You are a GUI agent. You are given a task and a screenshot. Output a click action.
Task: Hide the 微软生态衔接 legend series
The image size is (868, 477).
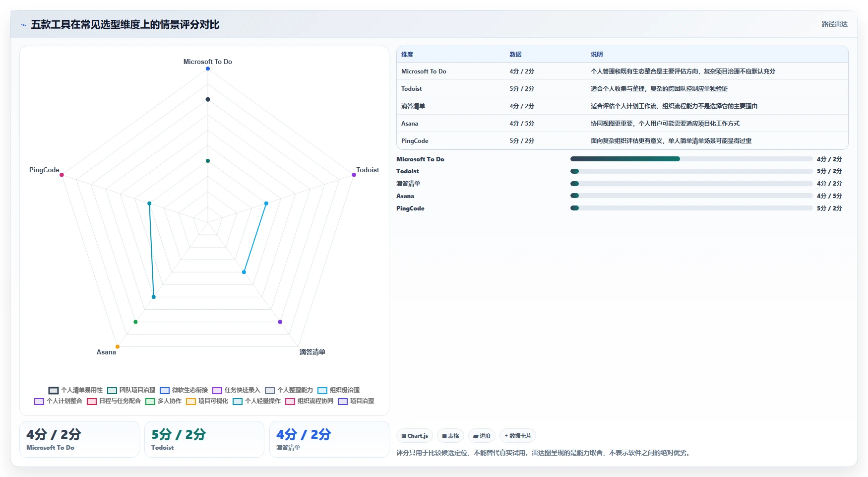point(184,390)
